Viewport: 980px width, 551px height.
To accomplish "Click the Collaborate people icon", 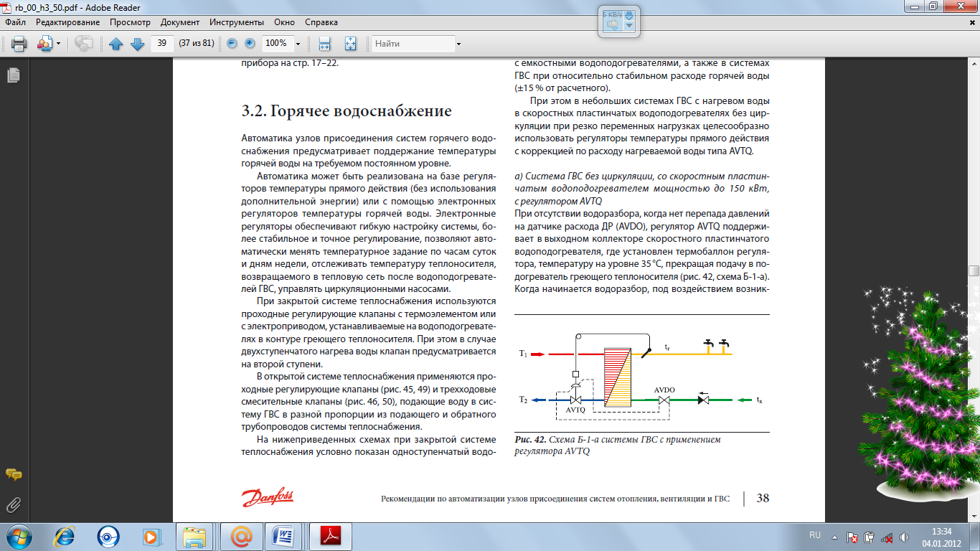I will 44,44.
